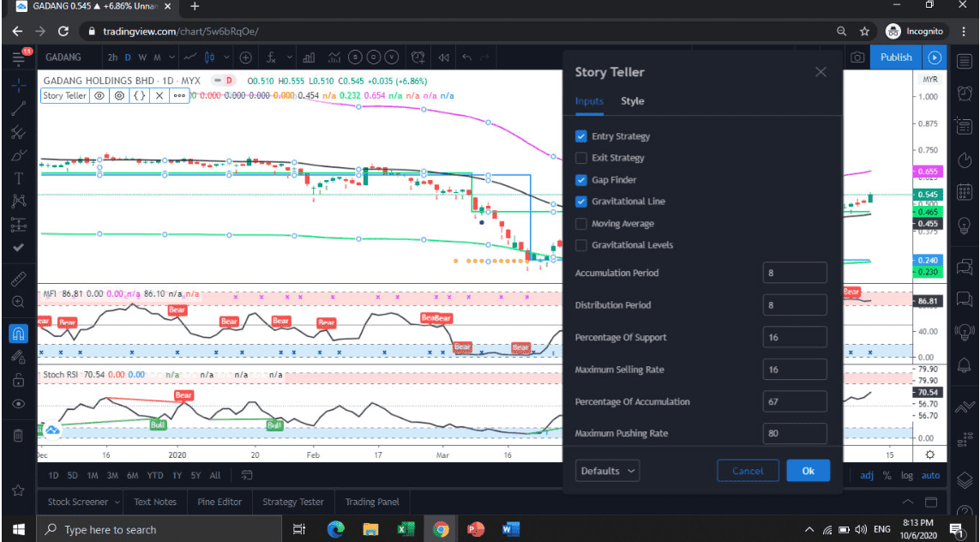Open the compare or add symbol button
Image resolution: width=980 pixels, height=542 pixels.
click(245, 57)
